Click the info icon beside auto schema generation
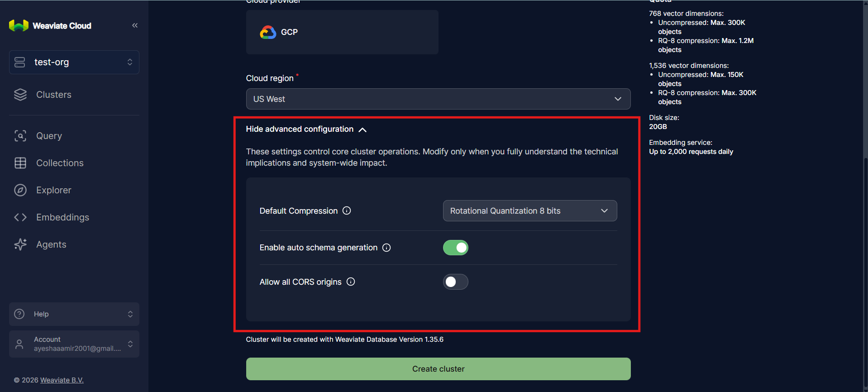The width and height of the screenshot is (868, 392). point(386,248)
